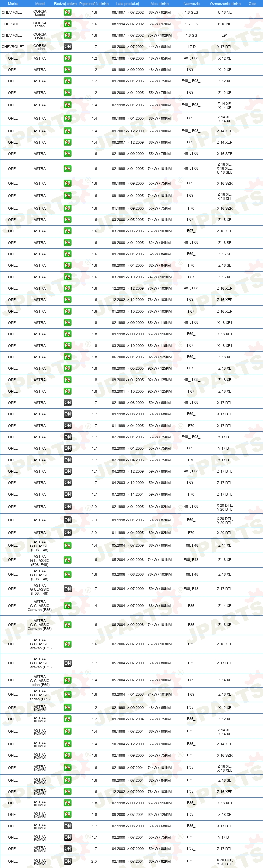
Task: Click production years 06.2000 -> 01.2005
Action: click(127, 357)
